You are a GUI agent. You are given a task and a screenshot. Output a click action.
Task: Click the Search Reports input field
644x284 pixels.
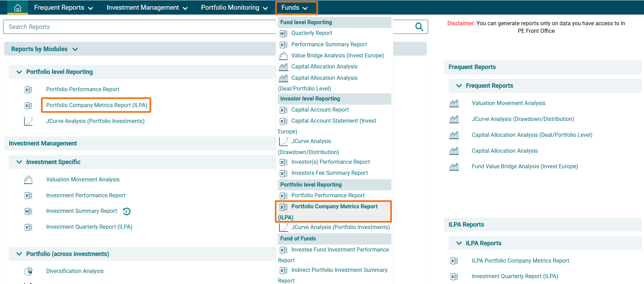[x=138, y=27]
